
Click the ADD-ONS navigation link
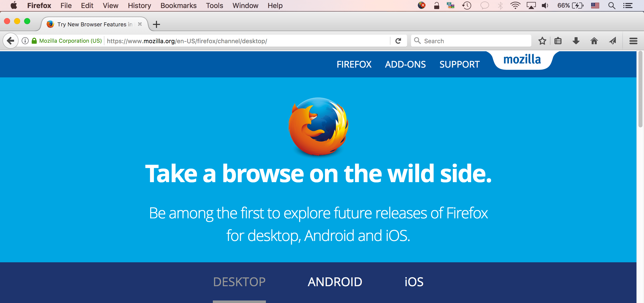coord(405,64)
